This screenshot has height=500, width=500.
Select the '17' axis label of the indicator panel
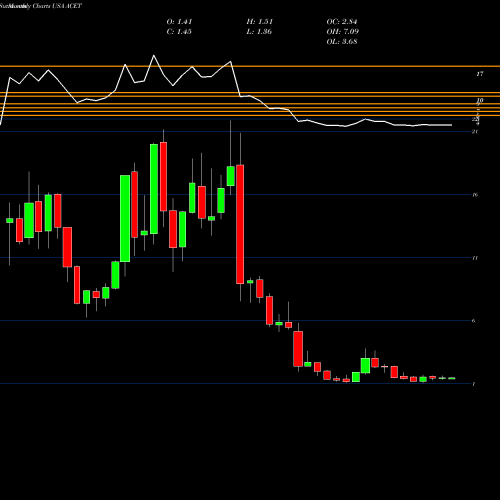(x=480, y=74)
